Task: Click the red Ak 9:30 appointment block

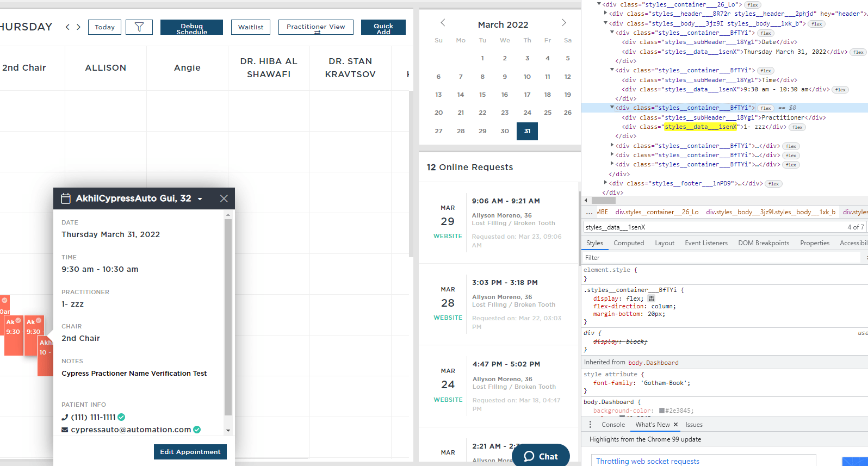Action: coord(14,335)
